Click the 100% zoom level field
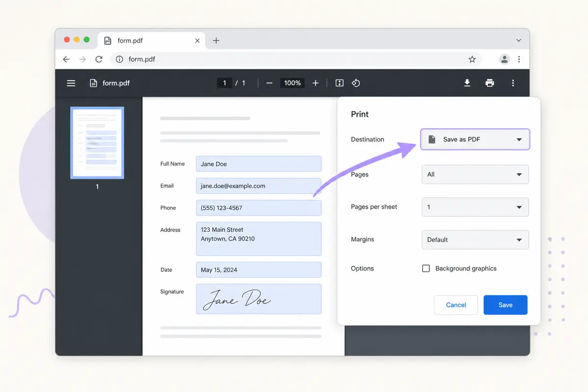The height and width of the screenshot is (392, 588). click(293, 83)
